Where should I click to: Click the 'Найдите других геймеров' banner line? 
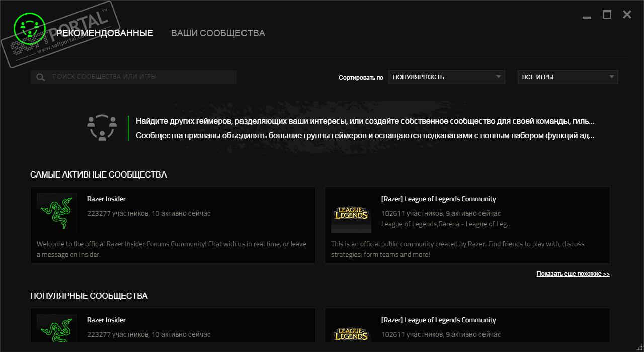pyautogui.click(x=365, y=121)
